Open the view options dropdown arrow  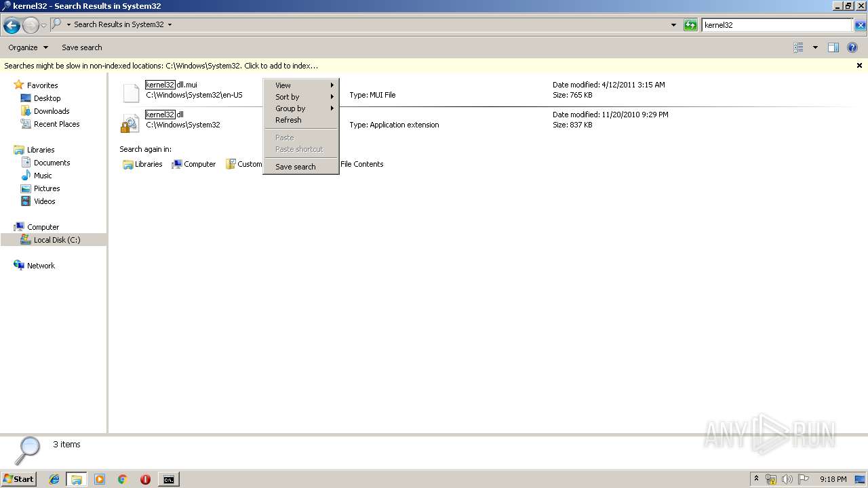point(815,47)
